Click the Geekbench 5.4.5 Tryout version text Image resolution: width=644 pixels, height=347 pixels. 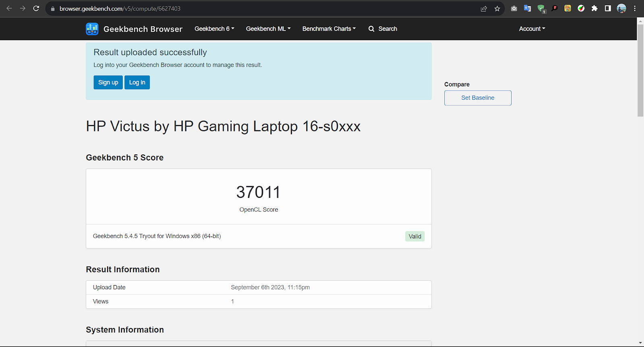pyautogui.click(x=157, y=236)
